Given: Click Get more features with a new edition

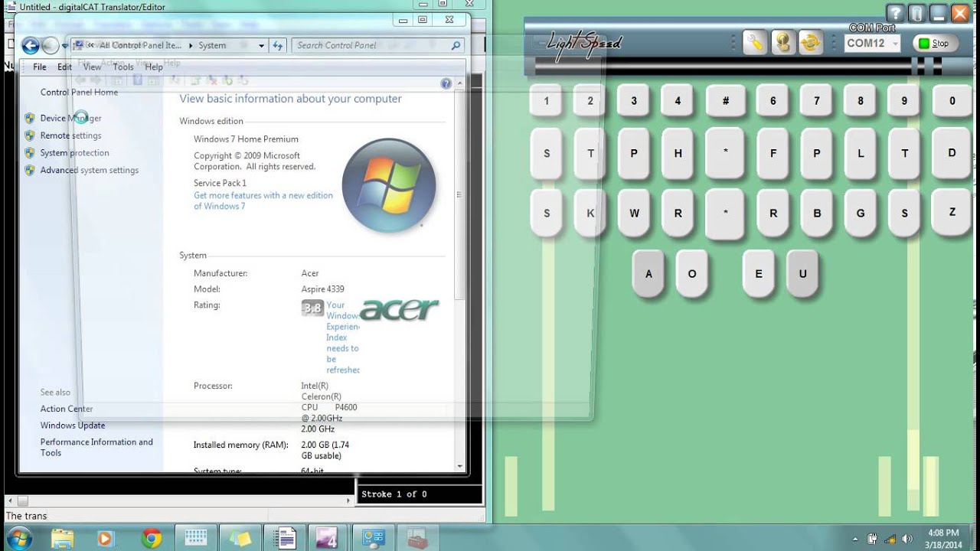Looking at the screenshot, I should [263, 201].
